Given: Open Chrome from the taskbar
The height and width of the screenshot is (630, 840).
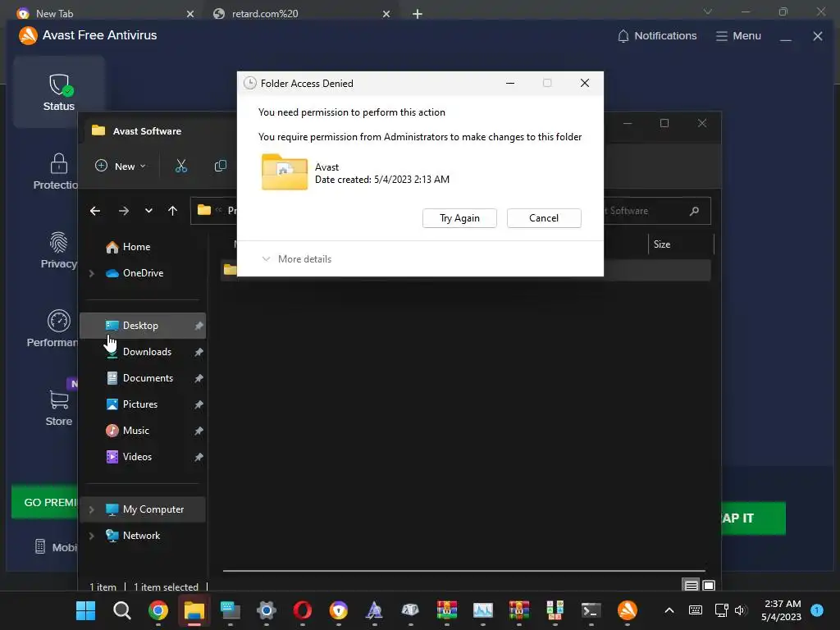Looking at the screenshot, I should pyautogui.click(x=158, y=610).
